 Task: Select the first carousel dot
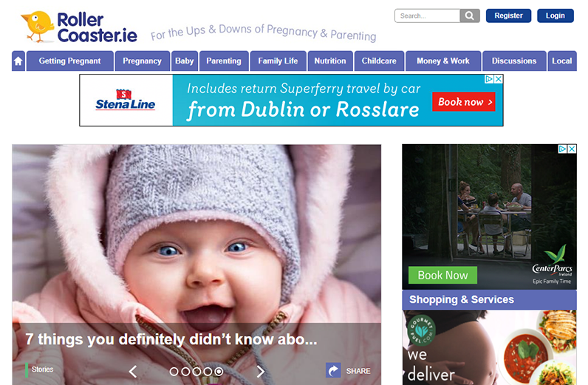coord(174,372)
